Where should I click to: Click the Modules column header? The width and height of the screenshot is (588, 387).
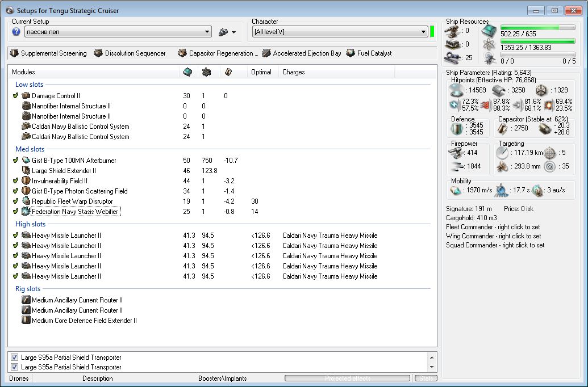23,72
